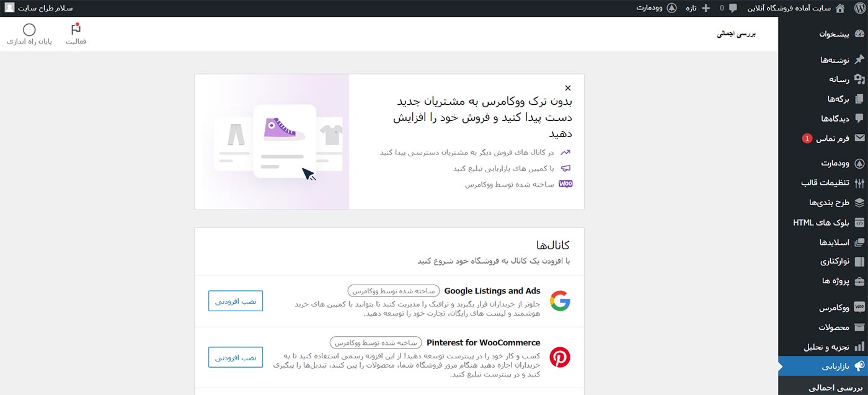Click the envelope icon beside فرم تماس
This screenshot has height=395, width=868.
859,138
